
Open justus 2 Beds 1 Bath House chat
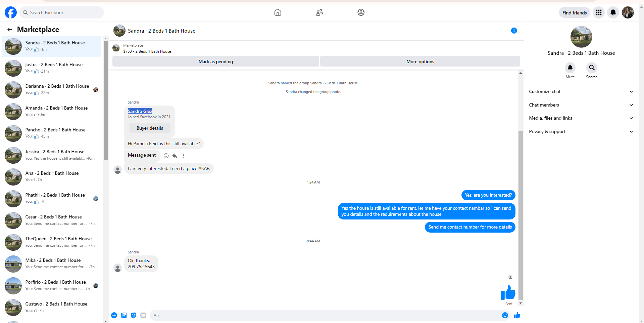(x=52, y=68)
